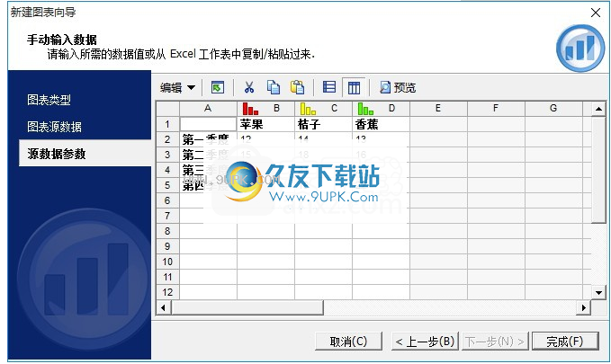Click the empty cell A1 input

tap(208, 124)
